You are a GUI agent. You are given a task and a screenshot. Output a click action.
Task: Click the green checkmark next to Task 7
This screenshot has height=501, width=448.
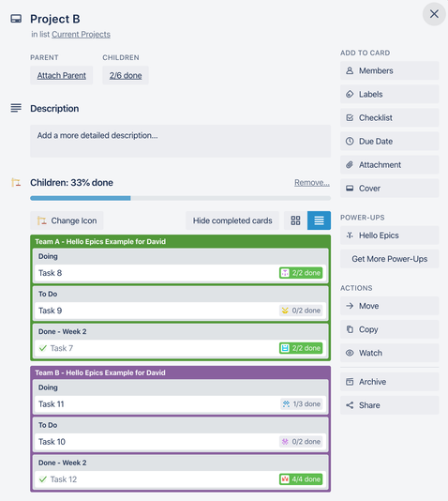[x=43, y=348]
